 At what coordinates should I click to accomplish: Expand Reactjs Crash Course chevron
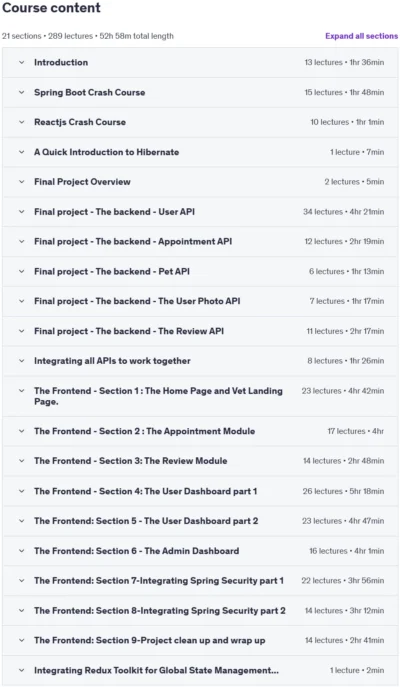pos(21,122)
